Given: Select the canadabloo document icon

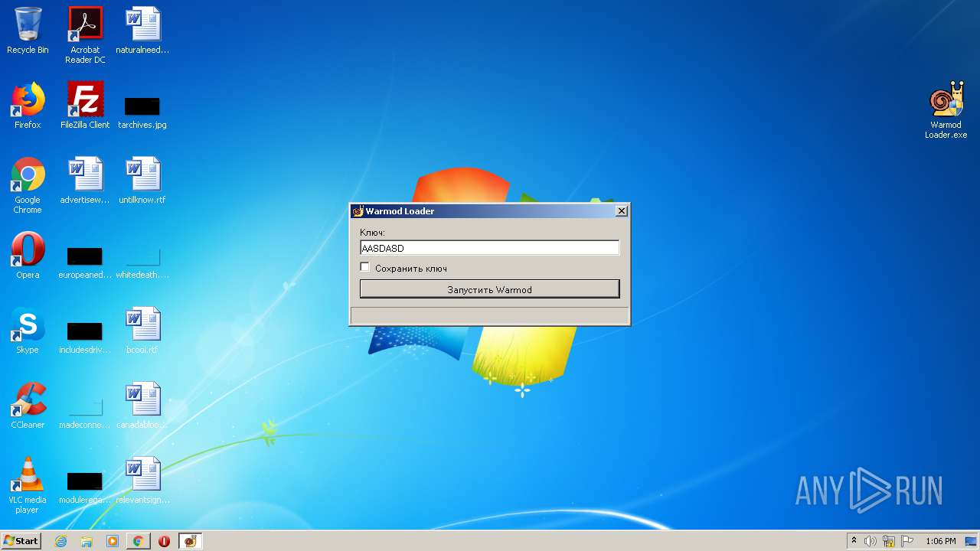Looking at the screenshot, I should pos(142,406).
